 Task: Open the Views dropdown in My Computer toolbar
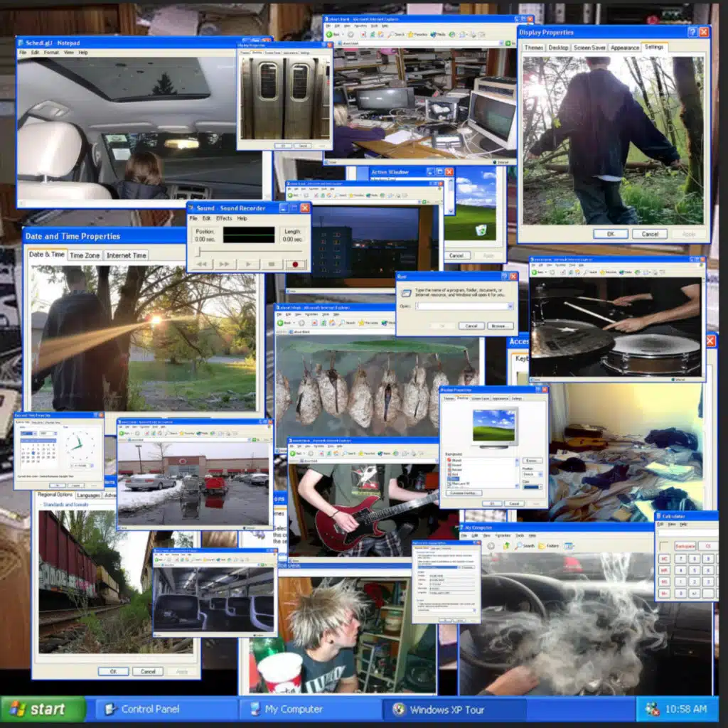(569, 545)
